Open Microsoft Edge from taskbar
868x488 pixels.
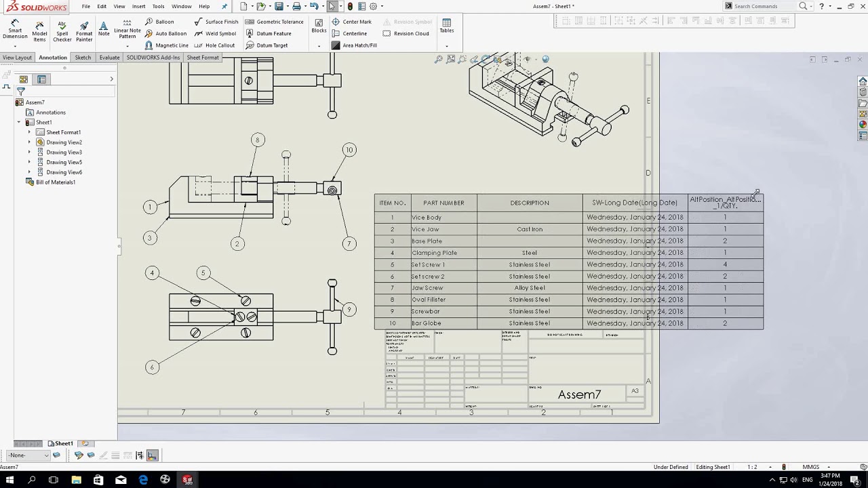(143, 480)
